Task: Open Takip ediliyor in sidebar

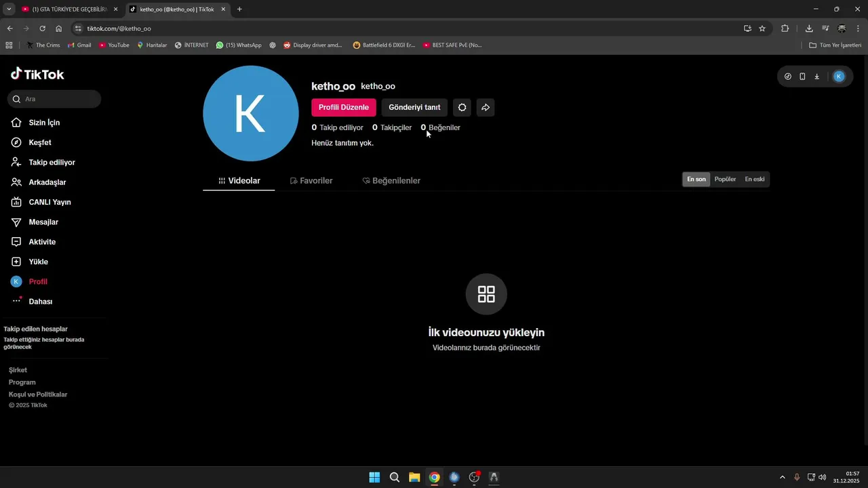Action: pyautogui.click(x=43, y=163)
